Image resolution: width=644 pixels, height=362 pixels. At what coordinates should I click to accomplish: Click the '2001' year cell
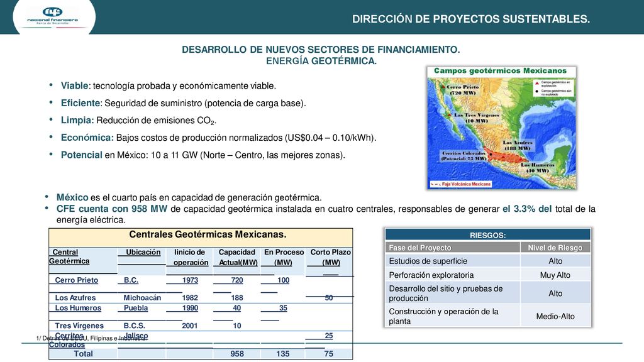tap(190, 326)
